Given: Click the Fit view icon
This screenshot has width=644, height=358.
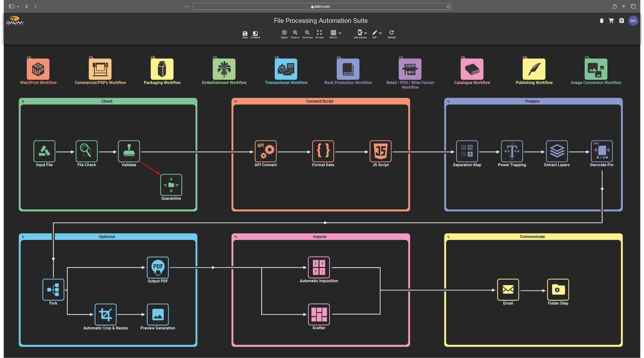Looking at the screenshot, I should 319,33.
